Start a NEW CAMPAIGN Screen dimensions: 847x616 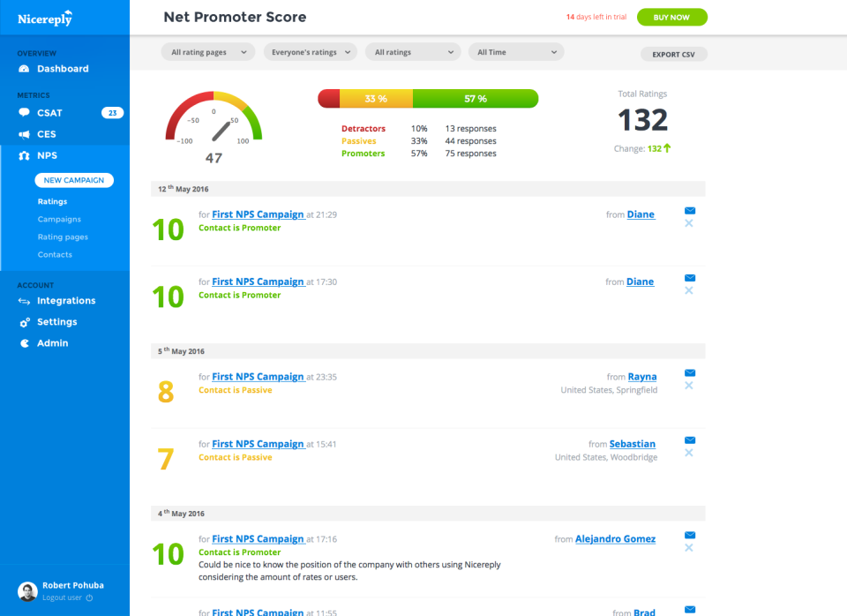pyautogui.click(x=74, y=180)
